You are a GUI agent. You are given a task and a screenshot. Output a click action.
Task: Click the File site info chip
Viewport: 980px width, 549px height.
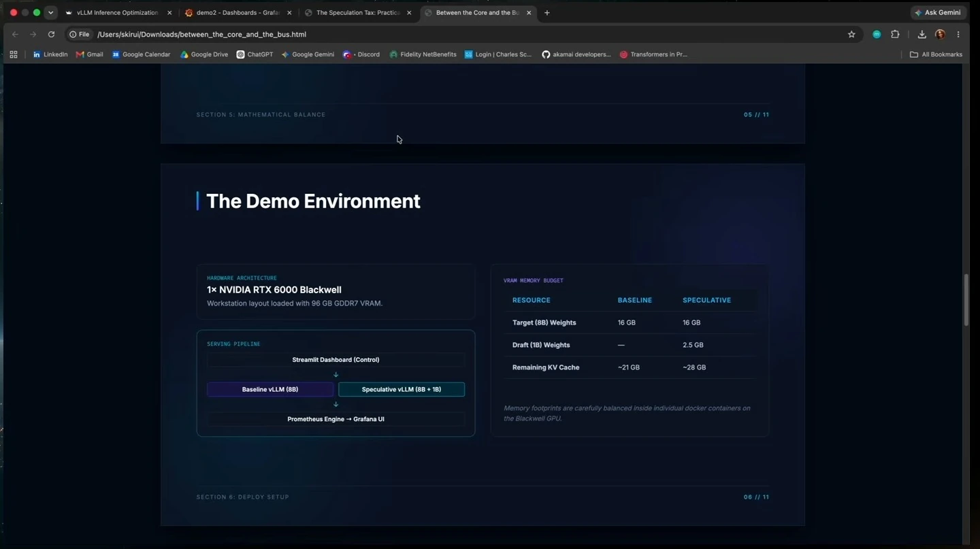[x=80, y=34]
